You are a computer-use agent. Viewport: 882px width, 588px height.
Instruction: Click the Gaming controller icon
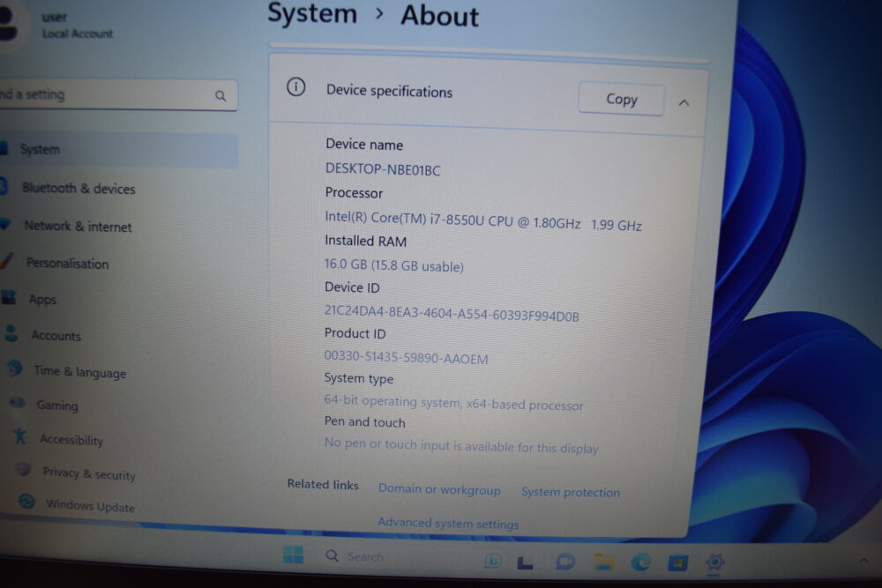click(x=18, y=402)
